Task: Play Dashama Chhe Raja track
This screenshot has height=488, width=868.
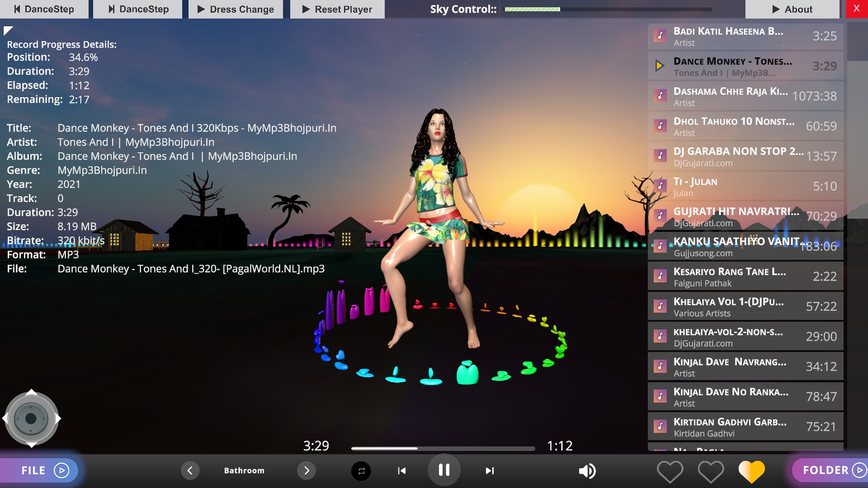Action: [745, 96]
